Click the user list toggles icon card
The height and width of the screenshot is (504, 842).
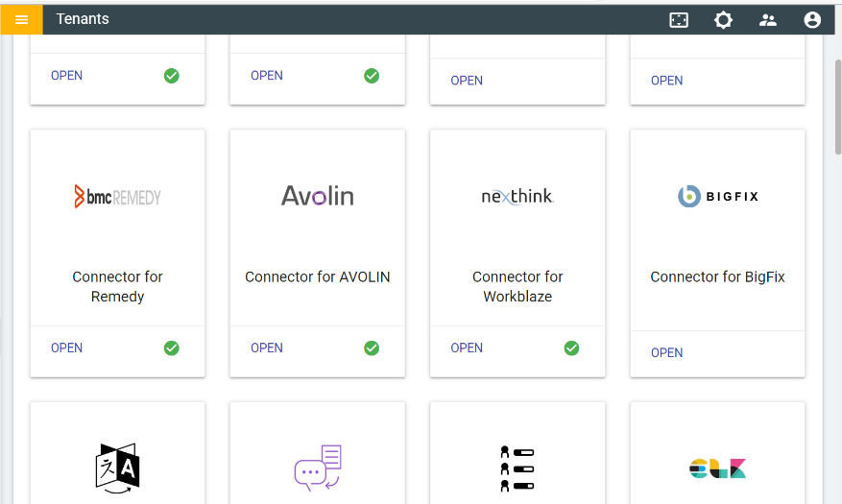coord(517,468)
